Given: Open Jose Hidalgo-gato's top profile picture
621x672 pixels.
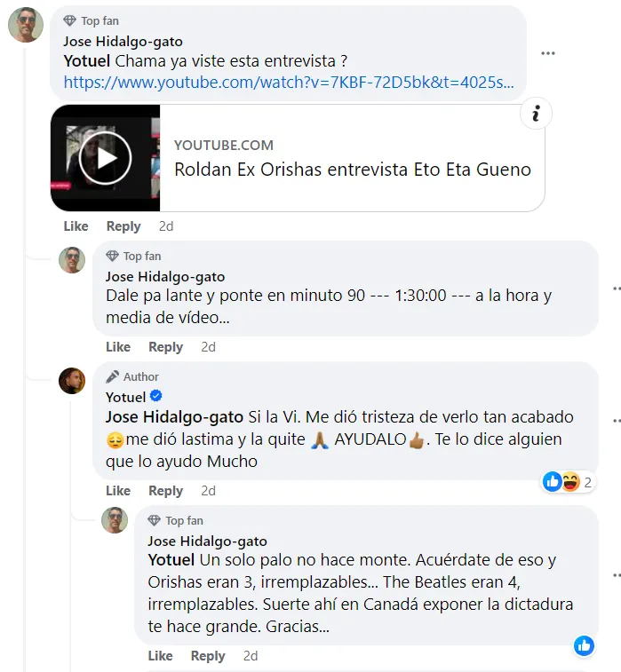Looking at the screenshot, I should coord(26,25).
